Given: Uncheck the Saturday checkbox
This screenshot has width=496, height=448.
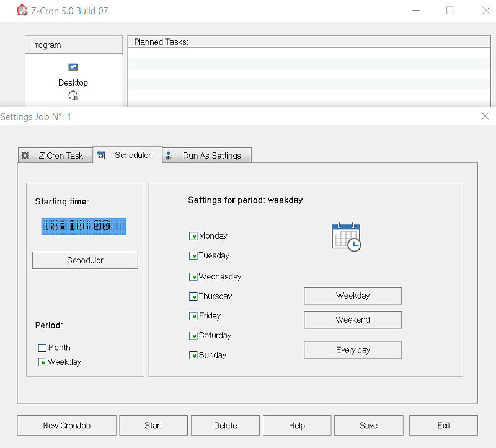Looking at the screenshot, I should [x=193, y=336].
